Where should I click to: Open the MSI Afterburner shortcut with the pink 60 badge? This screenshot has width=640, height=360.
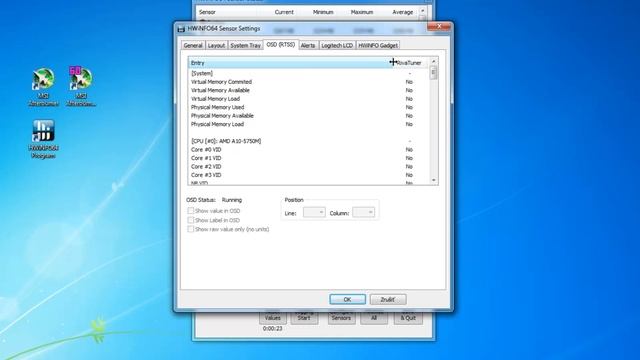pos(81,87)
